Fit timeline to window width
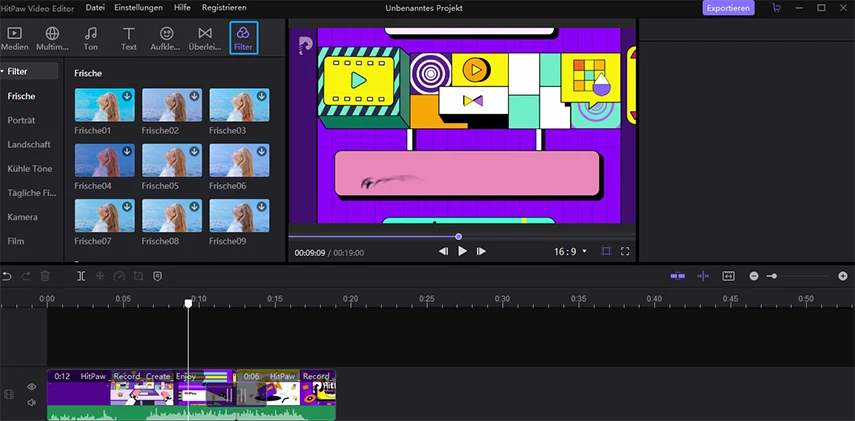 click(x=728, y=276)
